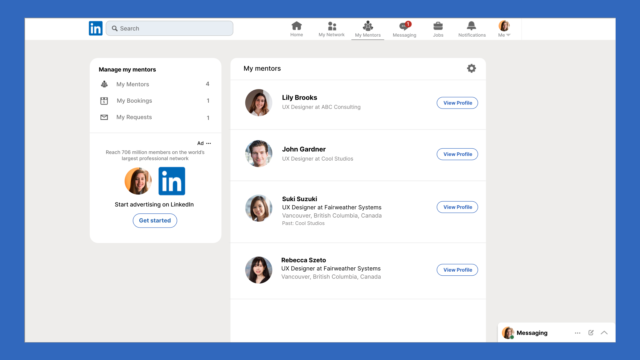The height and width of the screenshot is (360, 640).
Task: Expand the Me profile dropdown
Action: [504, 29]
